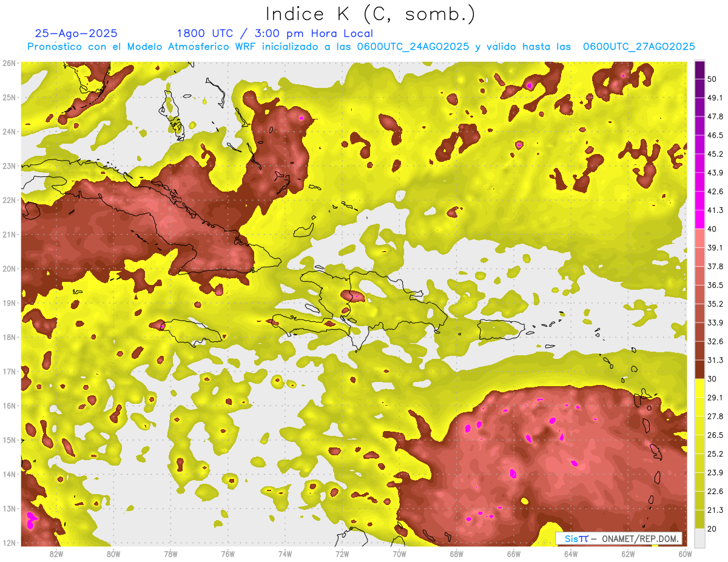Click the colorbar value '39.1'
The width and height of the screenshot is (728, 562).
click(x=715, y=247)
